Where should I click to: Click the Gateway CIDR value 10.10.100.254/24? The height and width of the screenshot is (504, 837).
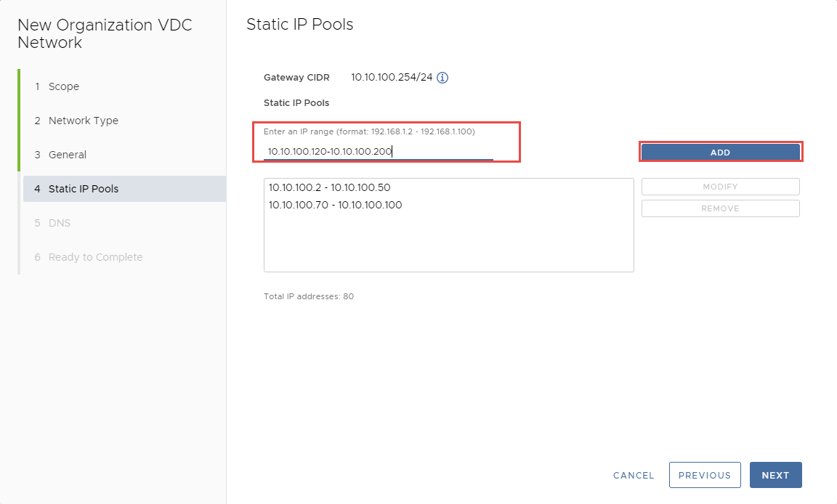392,77
